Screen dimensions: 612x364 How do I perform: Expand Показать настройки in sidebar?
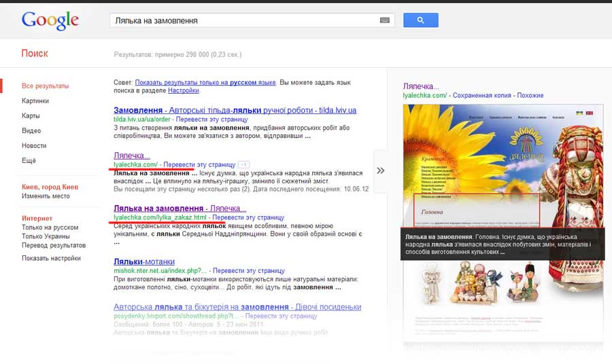click(x=51, y=258)
